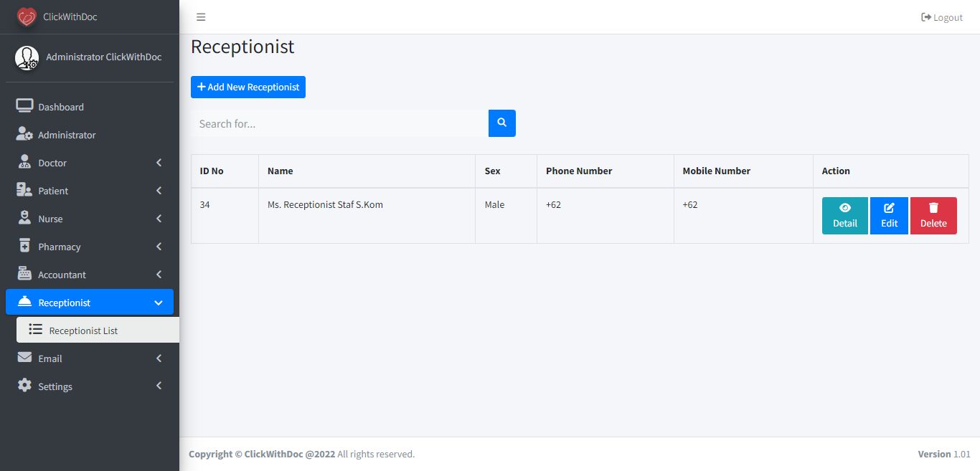
Task: Toggle the hamburger sidebar menu icon
Action: tap(201, 17)
